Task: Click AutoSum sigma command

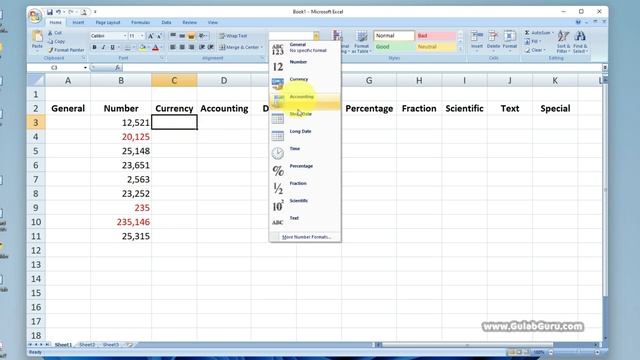Action: 539,33
